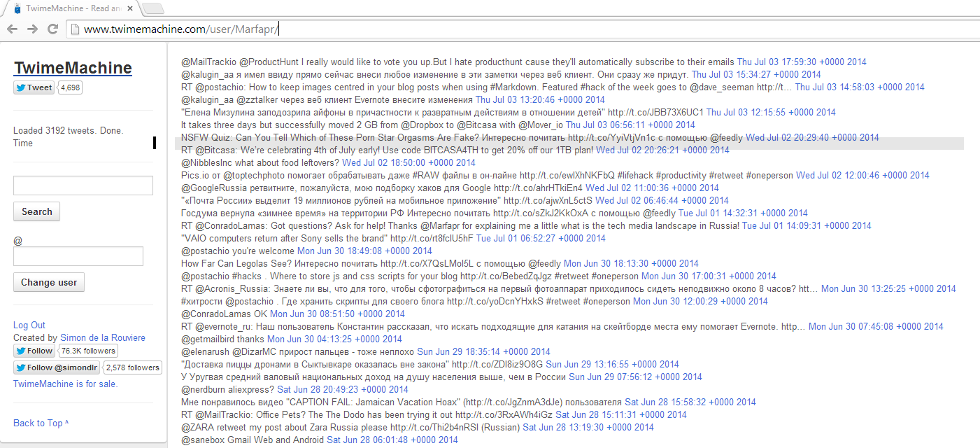Open timestamp Thu Jul 03 13:20:46 2014
980x448 pixels.
click(x=540, y=99)
